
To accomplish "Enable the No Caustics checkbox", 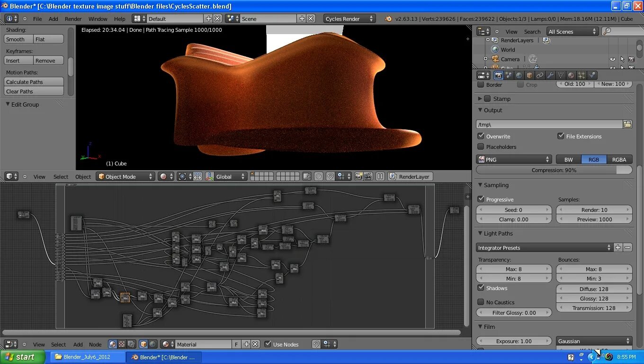I will pyautogui.click(x=481, y=302).
